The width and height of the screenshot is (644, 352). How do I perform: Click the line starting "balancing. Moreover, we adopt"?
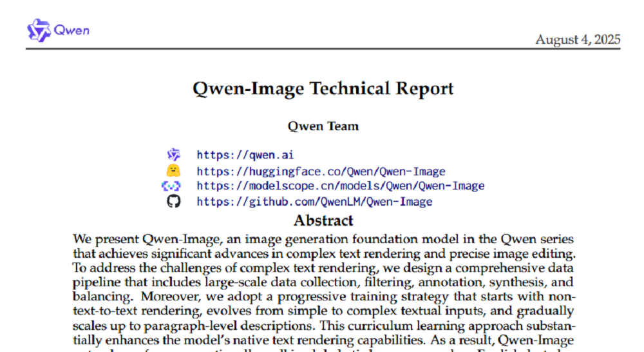tap(323, 297)
